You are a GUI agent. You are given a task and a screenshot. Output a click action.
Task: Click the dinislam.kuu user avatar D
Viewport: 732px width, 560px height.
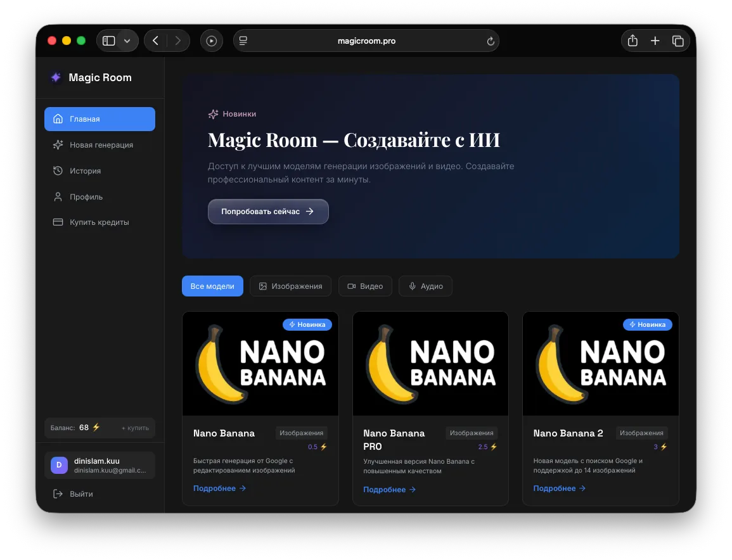click(59, 465)
